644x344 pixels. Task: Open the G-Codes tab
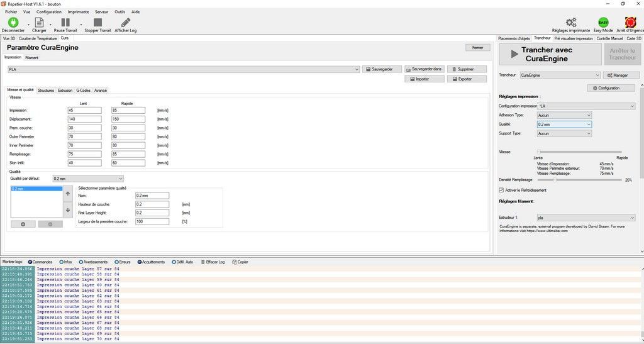point(84,91)
